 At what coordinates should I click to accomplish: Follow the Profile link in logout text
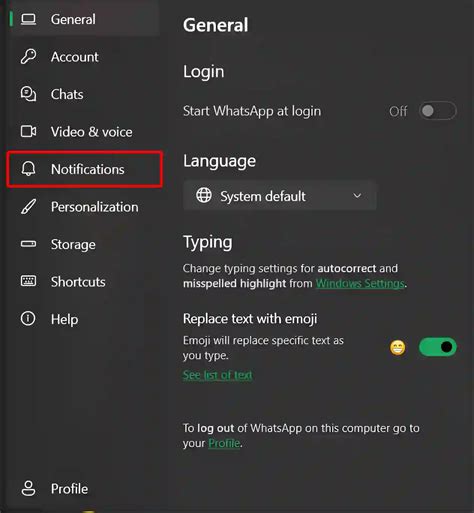[x=224, y=443]
